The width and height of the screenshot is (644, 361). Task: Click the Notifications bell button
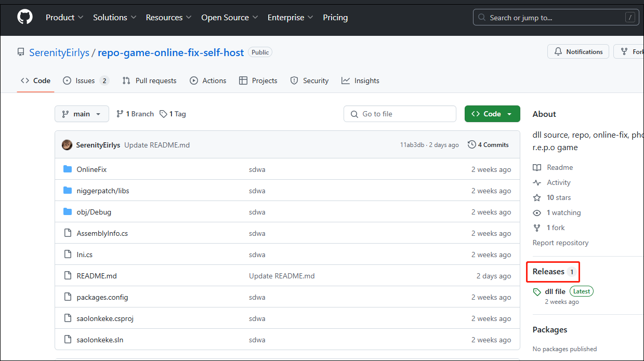click(578, 51)
